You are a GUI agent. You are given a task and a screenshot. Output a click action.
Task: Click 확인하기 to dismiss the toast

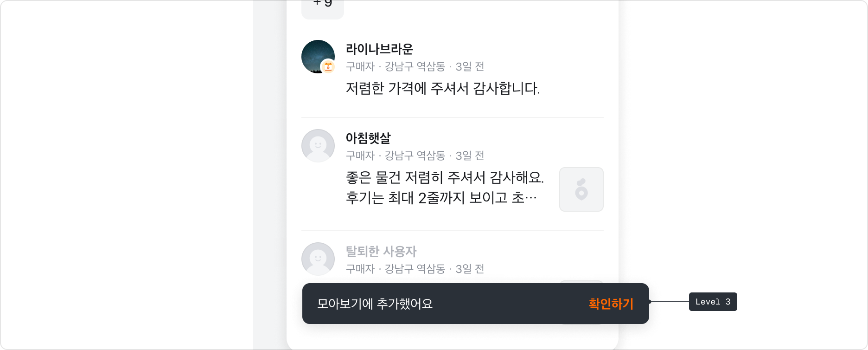click(x=610, y=304)
